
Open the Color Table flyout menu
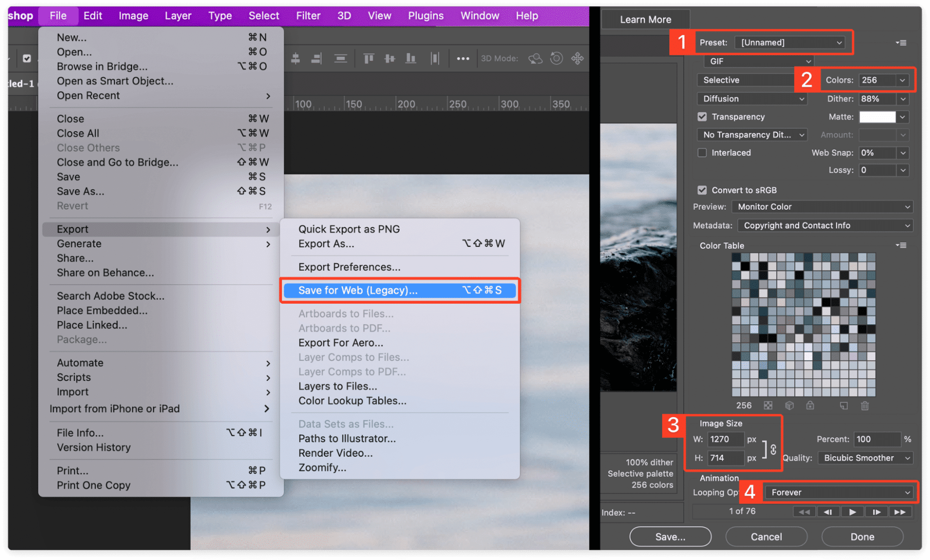[901, 245]
